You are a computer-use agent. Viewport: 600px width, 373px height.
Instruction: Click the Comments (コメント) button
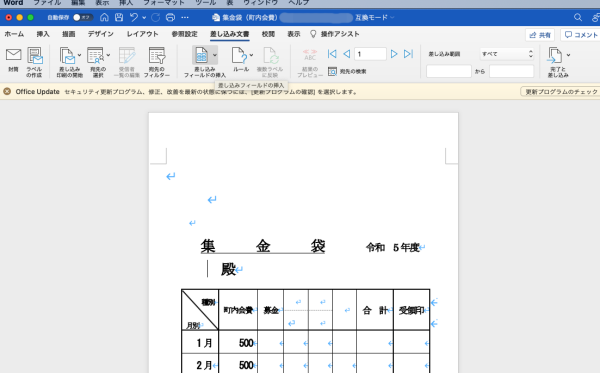[580, 35]
